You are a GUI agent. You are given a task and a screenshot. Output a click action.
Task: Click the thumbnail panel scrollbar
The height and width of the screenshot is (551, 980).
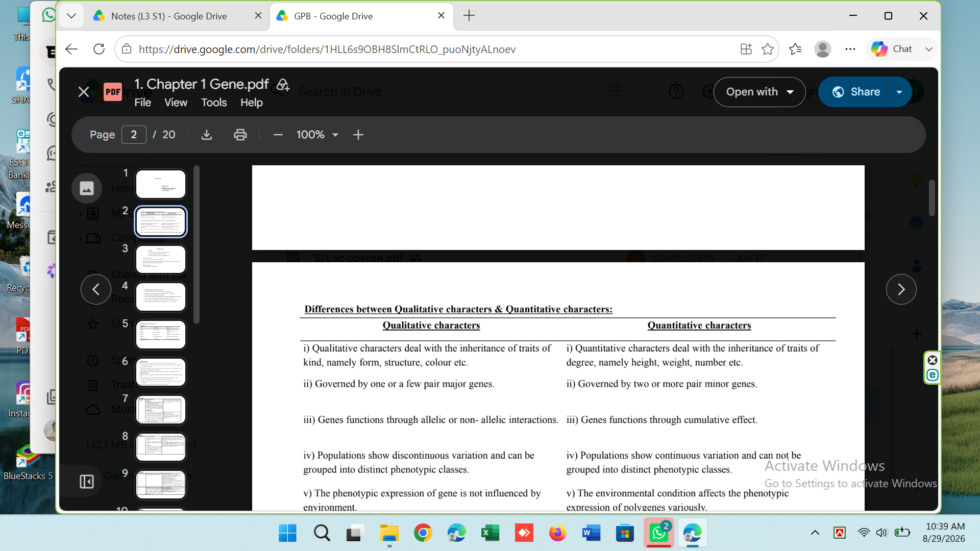(197, 245)
